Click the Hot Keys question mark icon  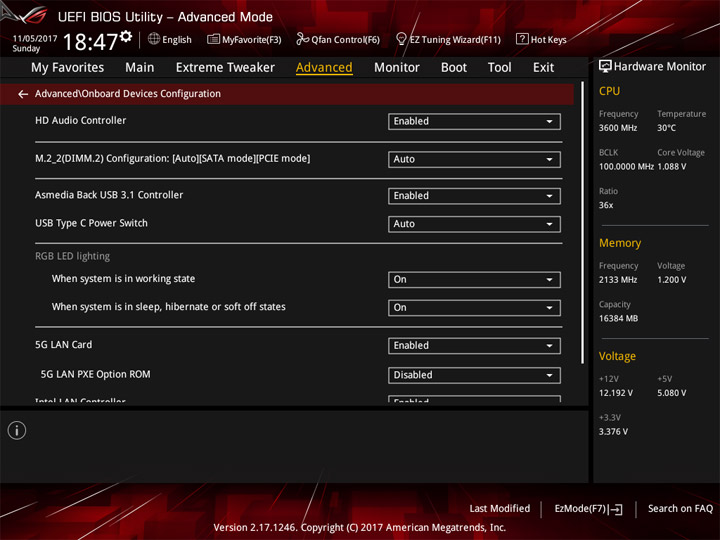tap(522, 39)
